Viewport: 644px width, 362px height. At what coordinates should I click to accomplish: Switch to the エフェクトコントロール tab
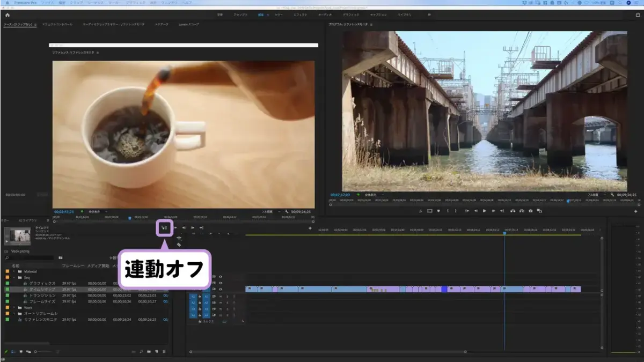[x=57, y=24]
